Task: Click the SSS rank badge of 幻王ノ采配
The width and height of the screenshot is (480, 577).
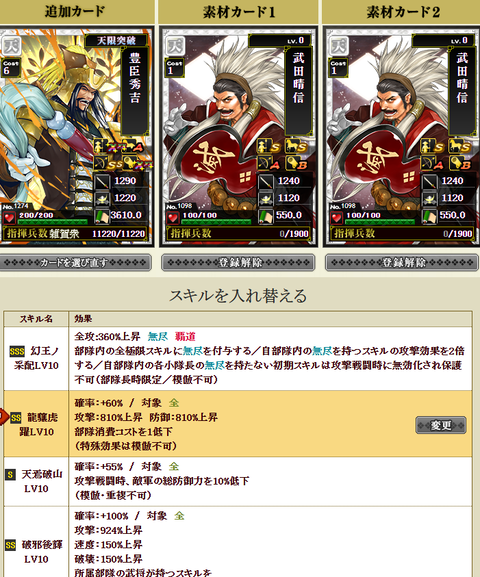Action: (17, 351)
